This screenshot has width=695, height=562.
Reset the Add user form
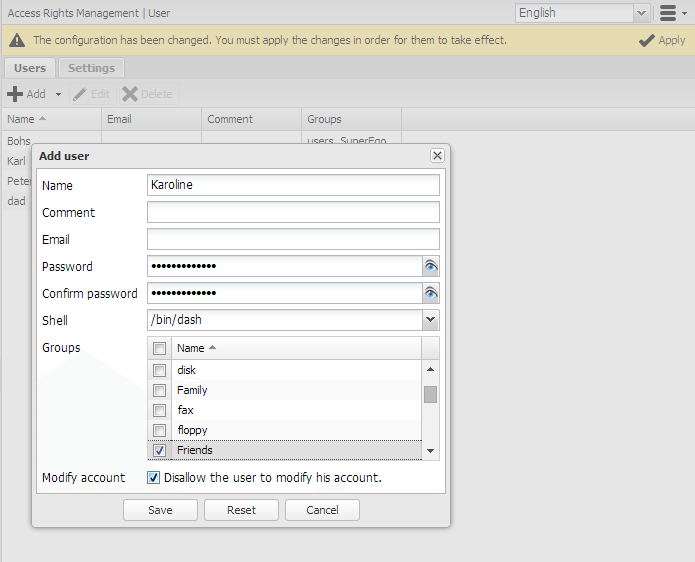tap(242, 510)
